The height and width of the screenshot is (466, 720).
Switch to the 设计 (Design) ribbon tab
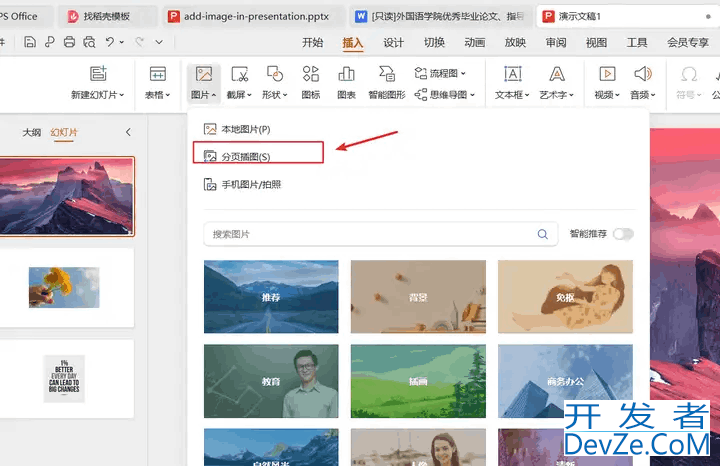(x=393, y=43)
